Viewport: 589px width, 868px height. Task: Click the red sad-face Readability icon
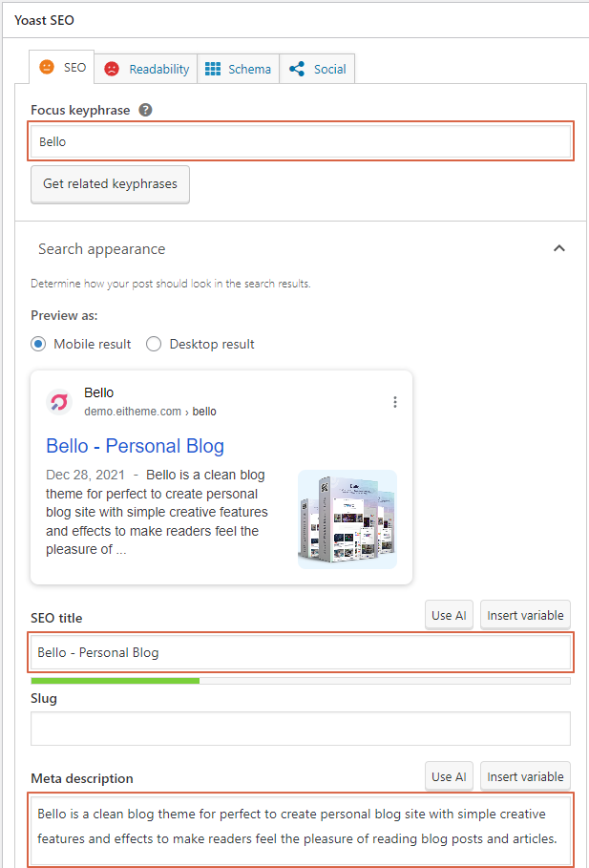point(112,69)
